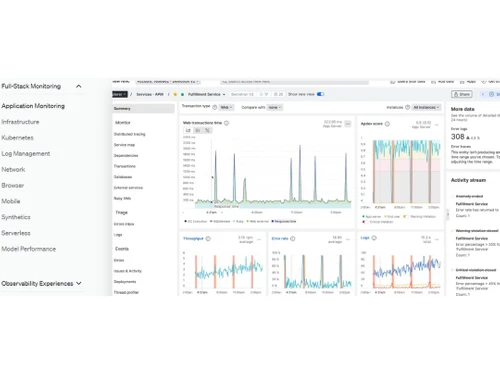The image size is (500, 375).
Task: Select first chart-type icon in Web transactions
Action: [188, 130]
